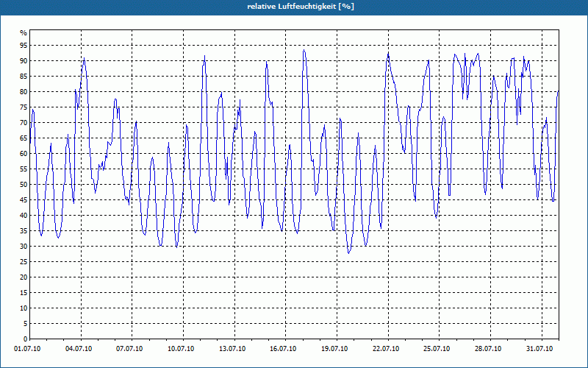Click y-axis label 20
Screen dimensions: 588x368
pyautogui.click(x=24, y=277)
